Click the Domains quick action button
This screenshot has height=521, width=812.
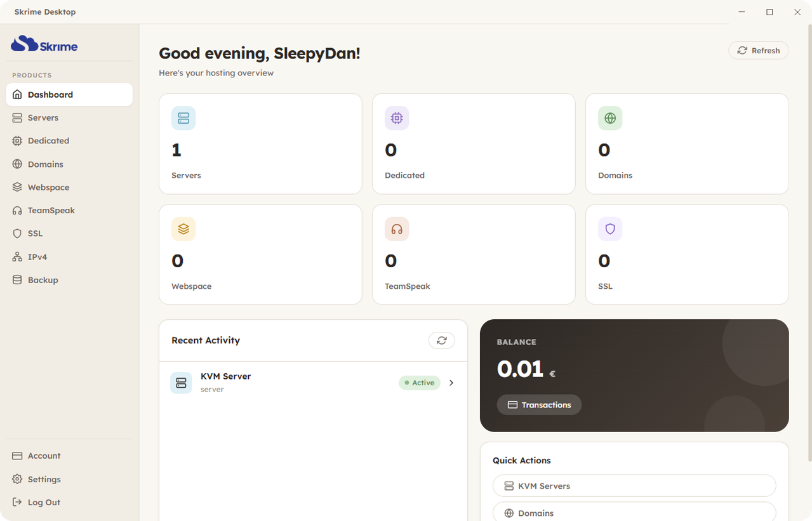[x=634, y=513]
